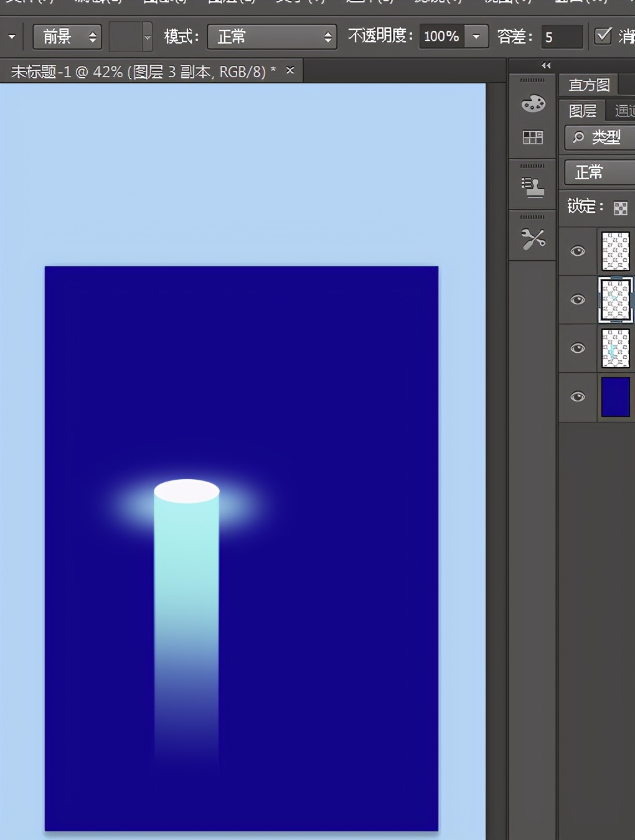
Task: Select the 图层 layers tab
Action: pyautogui.click(x=583, y=111)
